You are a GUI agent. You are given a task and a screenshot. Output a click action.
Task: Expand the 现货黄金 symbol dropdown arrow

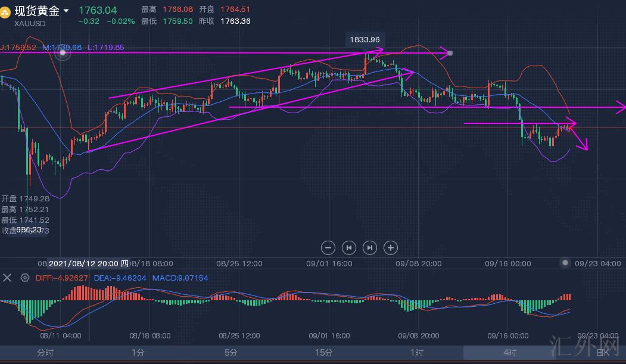66,11
